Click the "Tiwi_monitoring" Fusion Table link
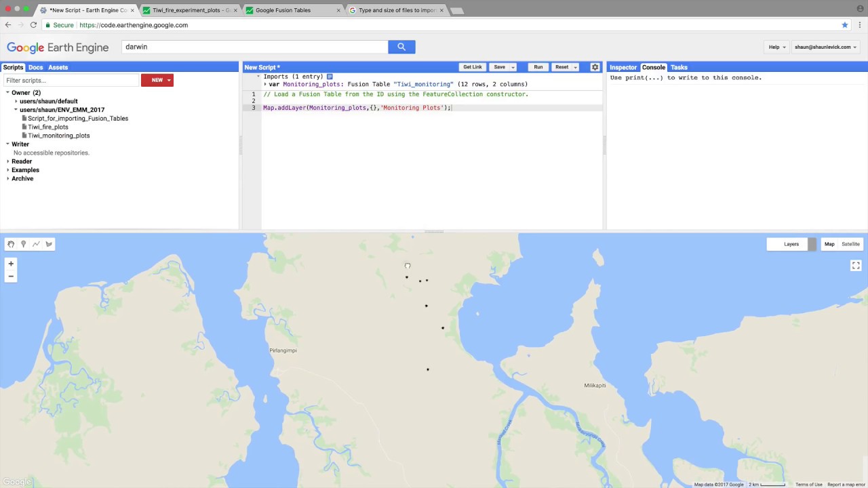Image resolution: width=868 pixels, height=488 pixels. click(423, 84)
